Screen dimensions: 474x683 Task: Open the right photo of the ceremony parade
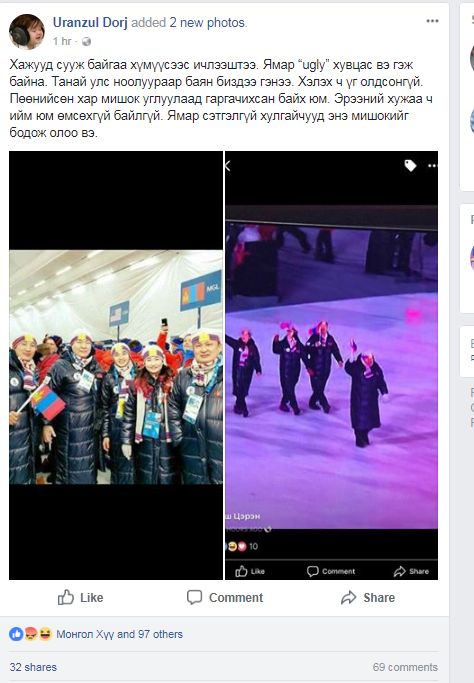332,365
